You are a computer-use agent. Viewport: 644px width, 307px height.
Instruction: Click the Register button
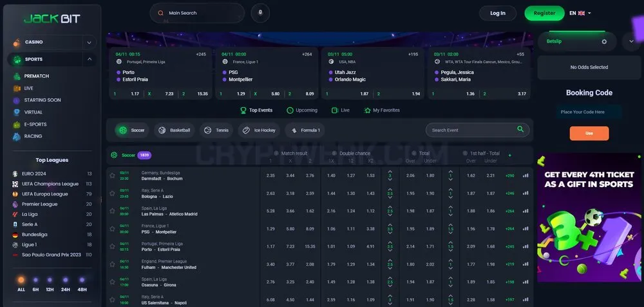(545, 13)
